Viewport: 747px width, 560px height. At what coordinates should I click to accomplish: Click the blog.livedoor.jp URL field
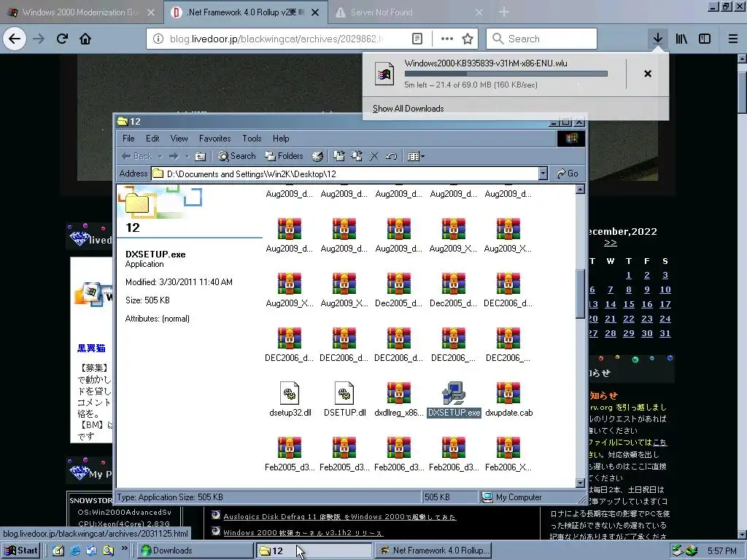coord(276,39)
